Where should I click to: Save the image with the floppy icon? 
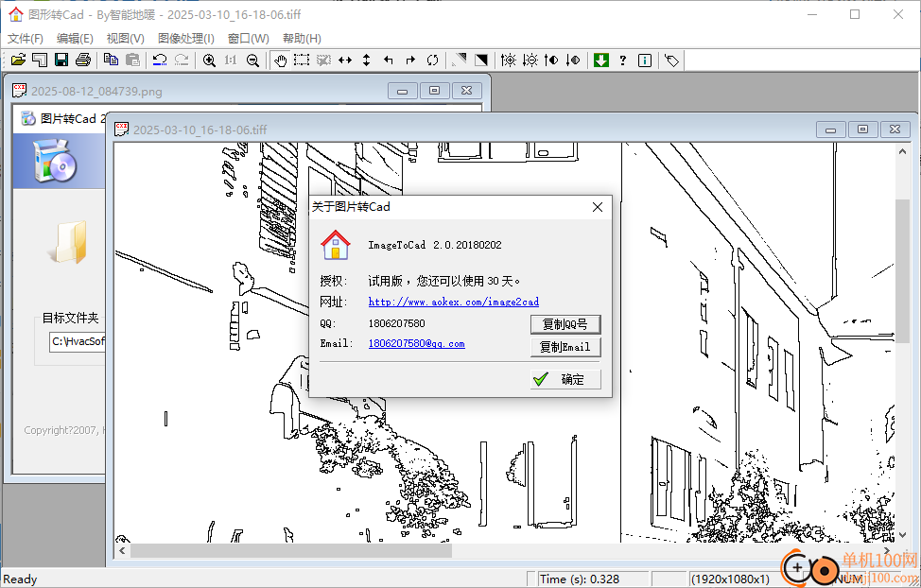click(61, 60)
